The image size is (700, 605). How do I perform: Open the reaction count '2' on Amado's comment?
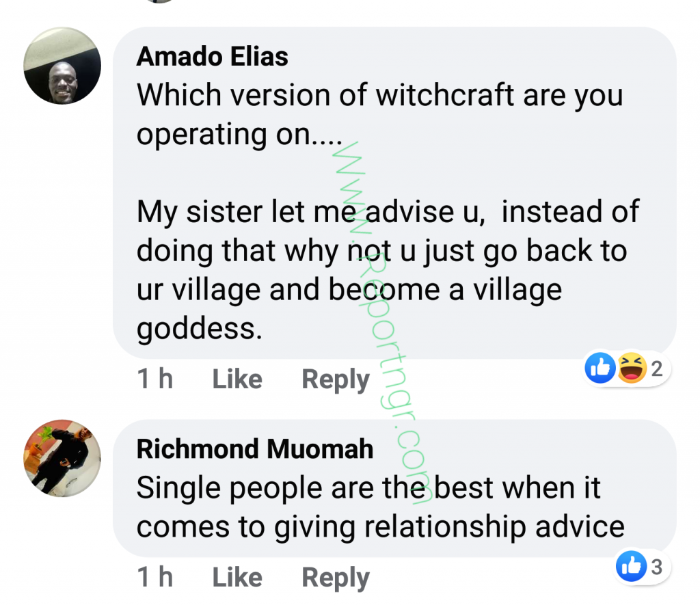(657, 368)
